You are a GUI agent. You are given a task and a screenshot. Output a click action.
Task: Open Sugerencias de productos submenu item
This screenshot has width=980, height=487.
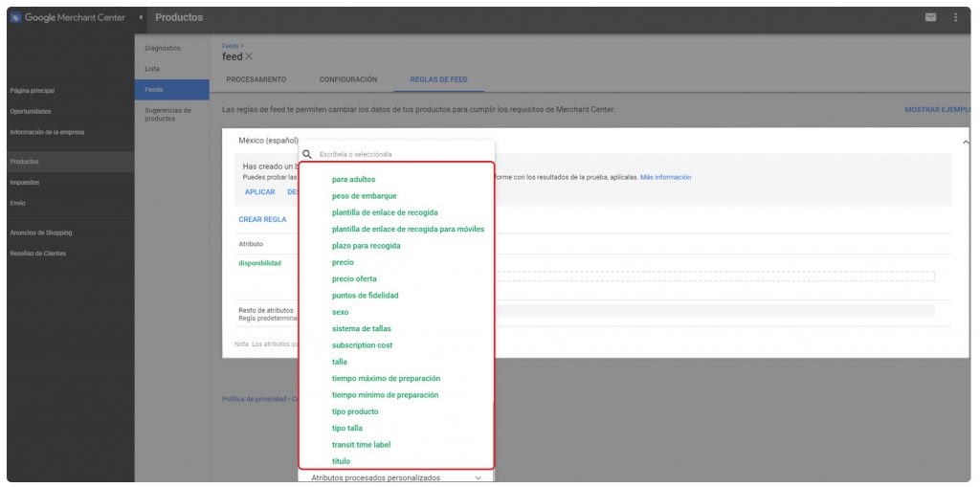click(168, 115)
